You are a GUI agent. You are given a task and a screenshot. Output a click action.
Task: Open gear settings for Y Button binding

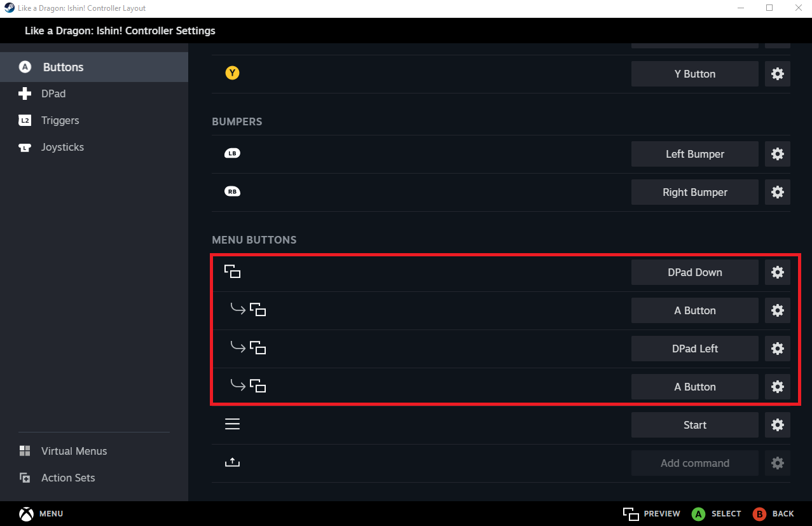[x=777, y=74]
